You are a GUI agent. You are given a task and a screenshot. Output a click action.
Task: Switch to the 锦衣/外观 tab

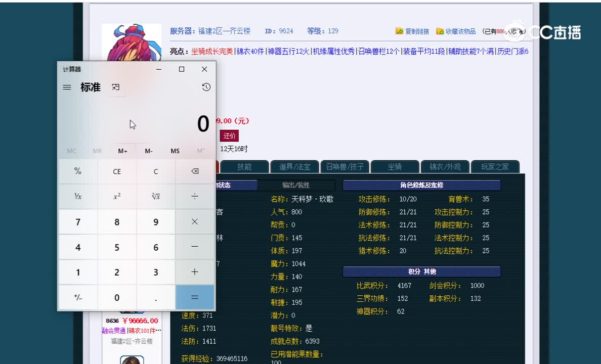(x=445, y=166)
